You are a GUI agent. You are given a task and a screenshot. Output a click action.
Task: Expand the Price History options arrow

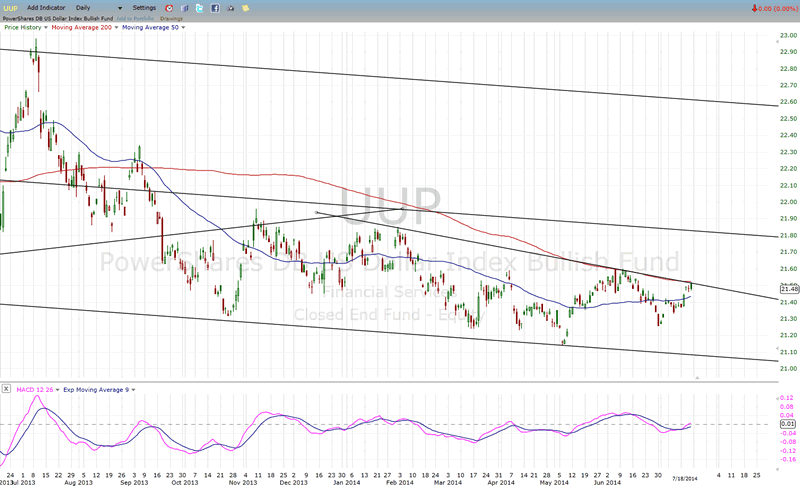click(46, 28)
